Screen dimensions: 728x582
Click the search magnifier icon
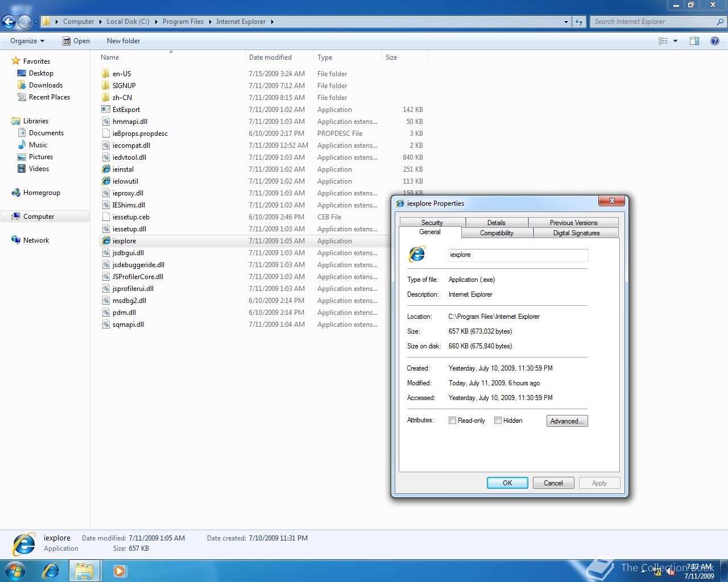[721, 22]
